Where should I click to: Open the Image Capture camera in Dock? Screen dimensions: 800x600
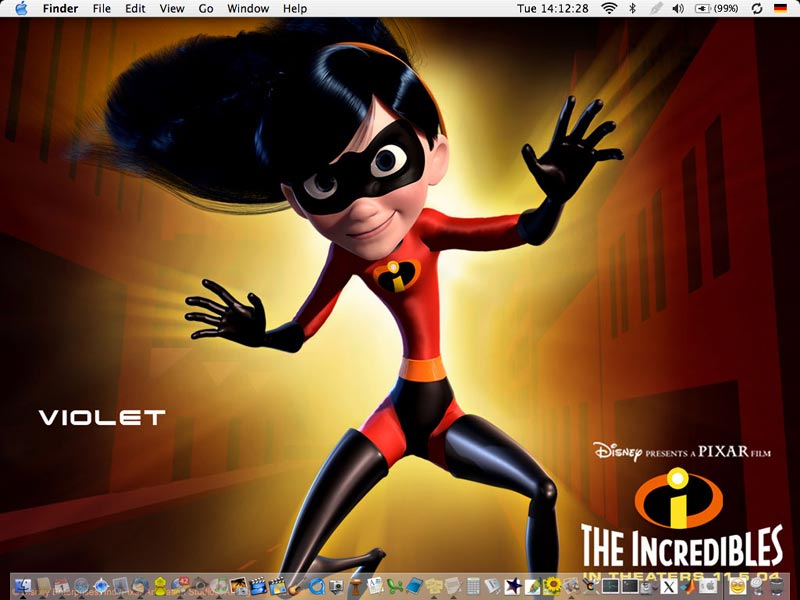tap(336, 586)
